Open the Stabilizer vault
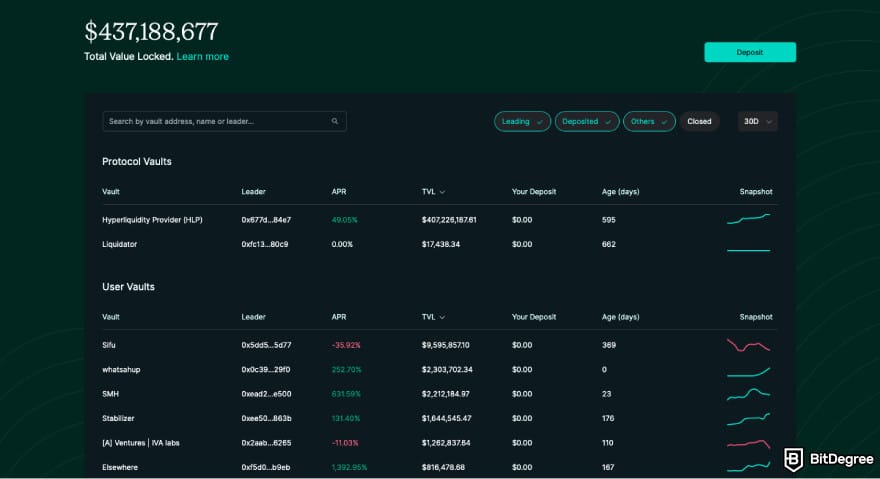Image resolution: width=880 pixels, height=479 pixels. (x=118, y=418)
